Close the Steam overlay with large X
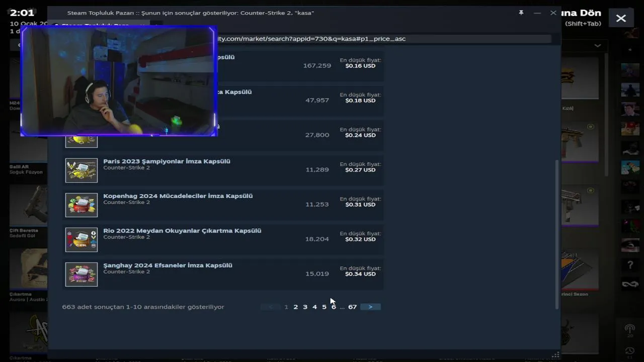Screen dimensions: 644x362 [621, 18]
